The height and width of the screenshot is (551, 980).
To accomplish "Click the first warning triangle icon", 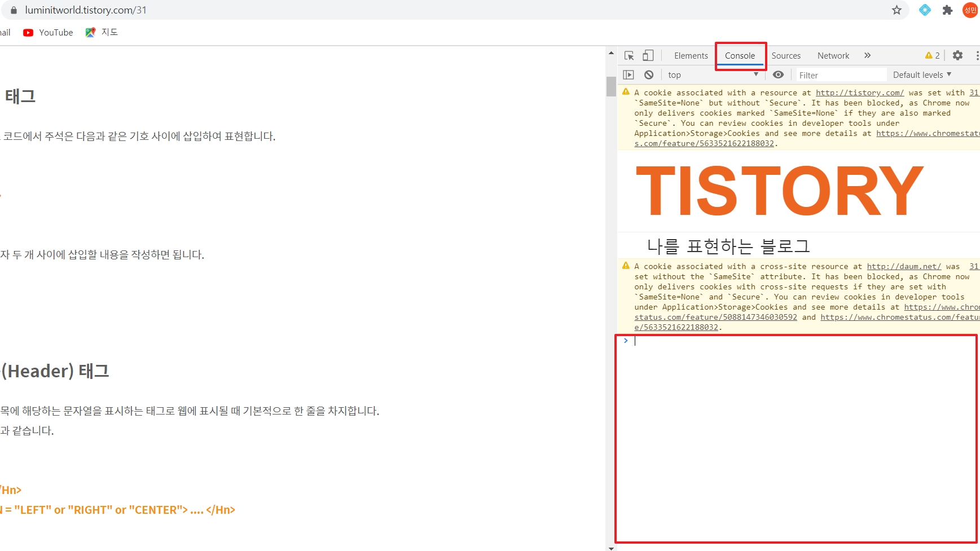I will pyautogui.click(x=626, y=92).
